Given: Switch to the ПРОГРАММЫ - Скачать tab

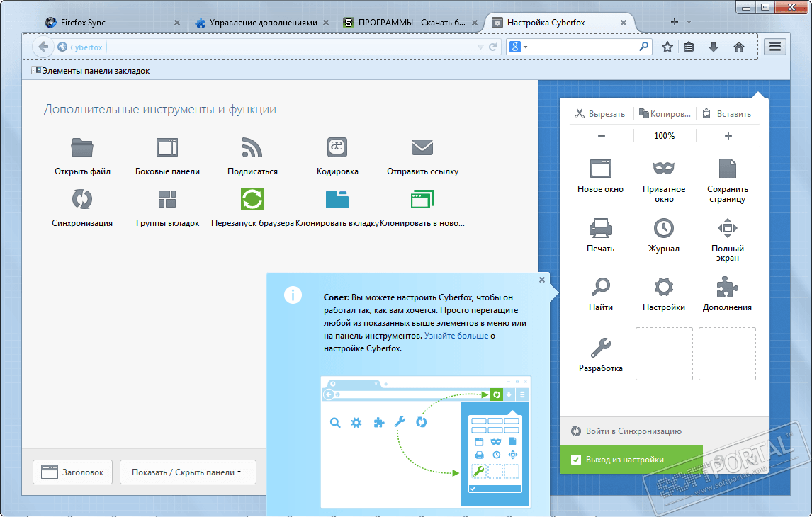Looking at the screenshot, I should (411, 23).
